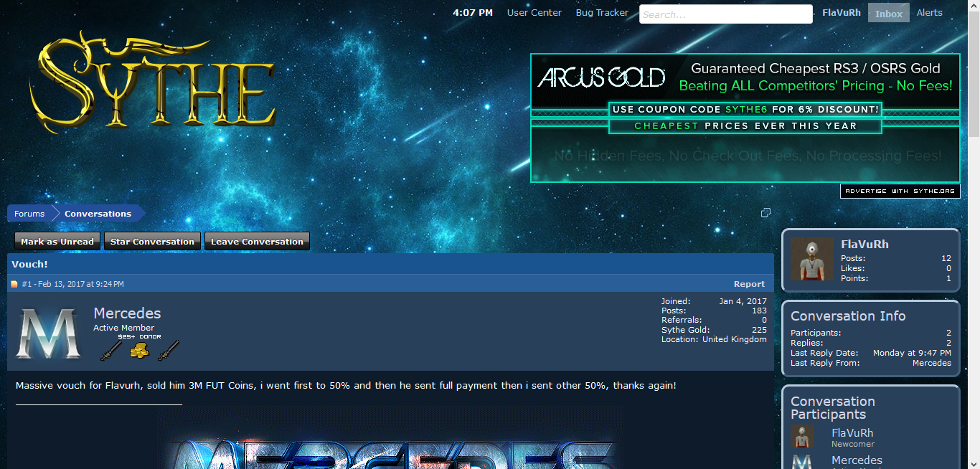Click the Active Member title under Mercedes
Screen dimensions: 980x469
pyautogui.click(x=123, y=328)
